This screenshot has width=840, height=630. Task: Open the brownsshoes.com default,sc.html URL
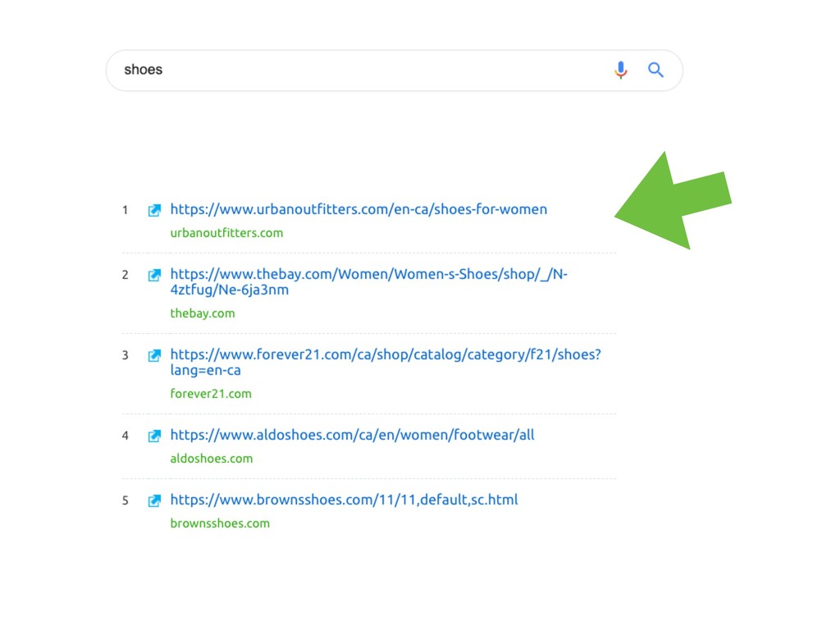(344, 500)
